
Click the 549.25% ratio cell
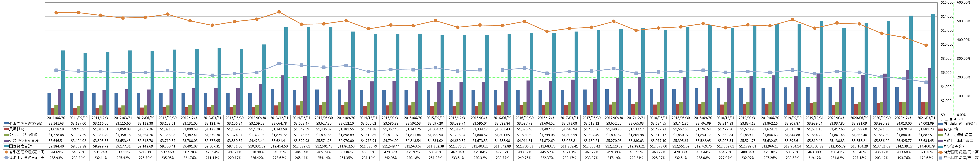point(279,152)
